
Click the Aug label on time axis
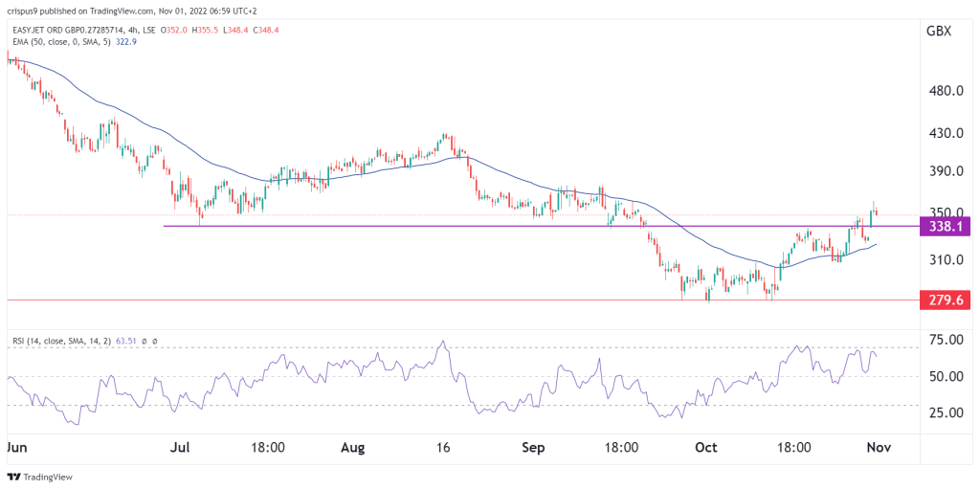coord(353,449)
